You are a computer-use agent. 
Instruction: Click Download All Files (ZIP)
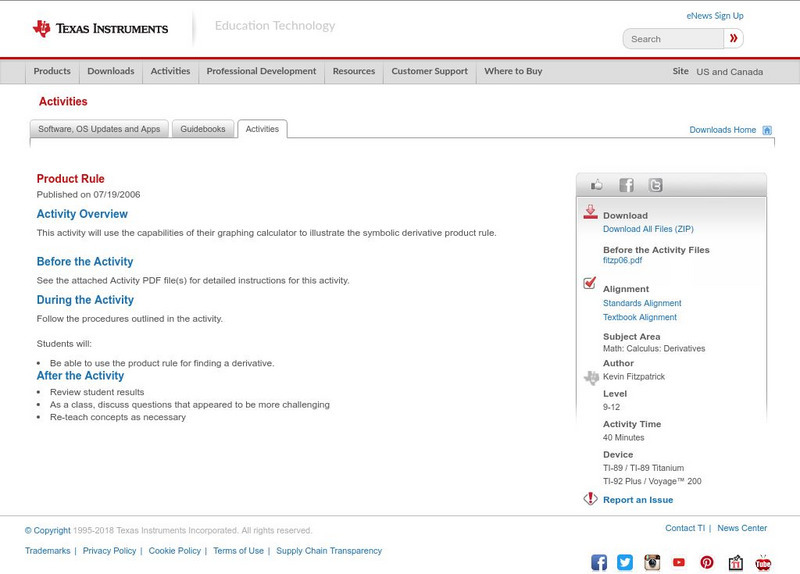pyautogui.click(x=648, y=229)
